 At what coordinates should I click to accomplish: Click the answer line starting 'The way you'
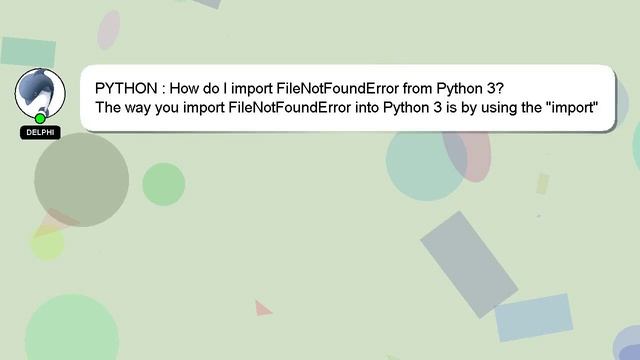(x=347, y=107)
